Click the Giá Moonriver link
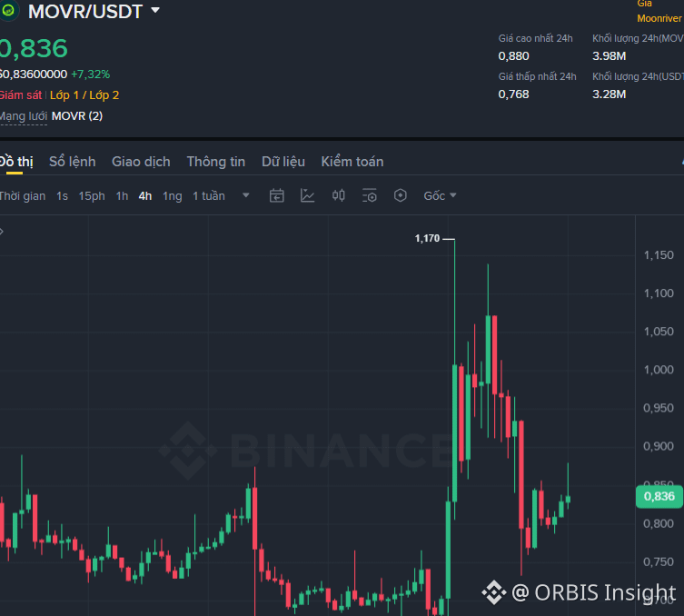The width and height of the screenshot is (684, 616). [x=659, y=12]
